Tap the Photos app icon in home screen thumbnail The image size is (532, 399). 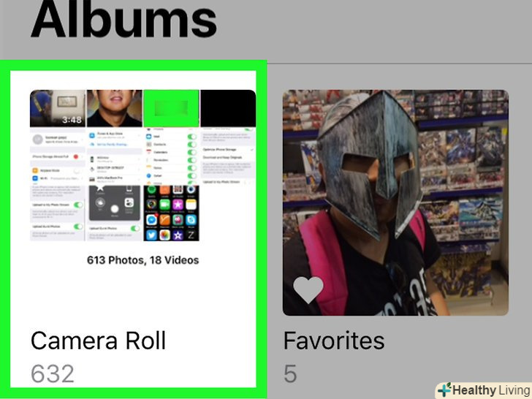pos(164,235)
